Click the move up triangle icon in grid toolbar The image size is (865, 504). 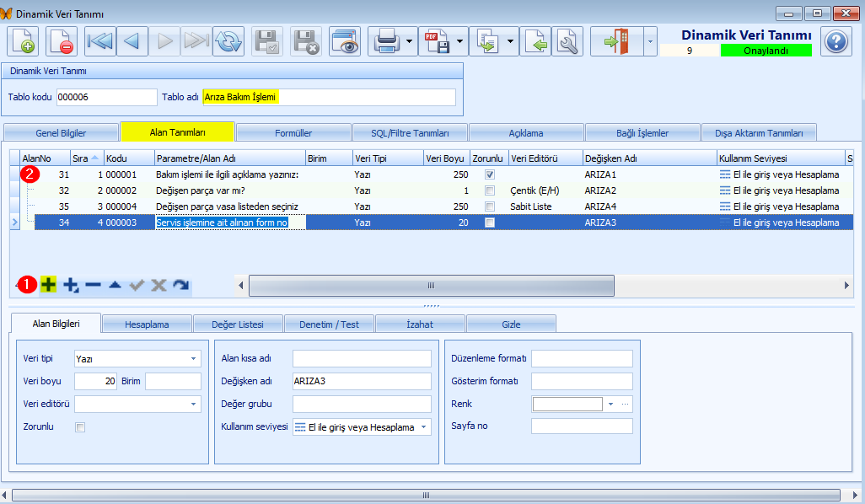(x=115, y=285)
